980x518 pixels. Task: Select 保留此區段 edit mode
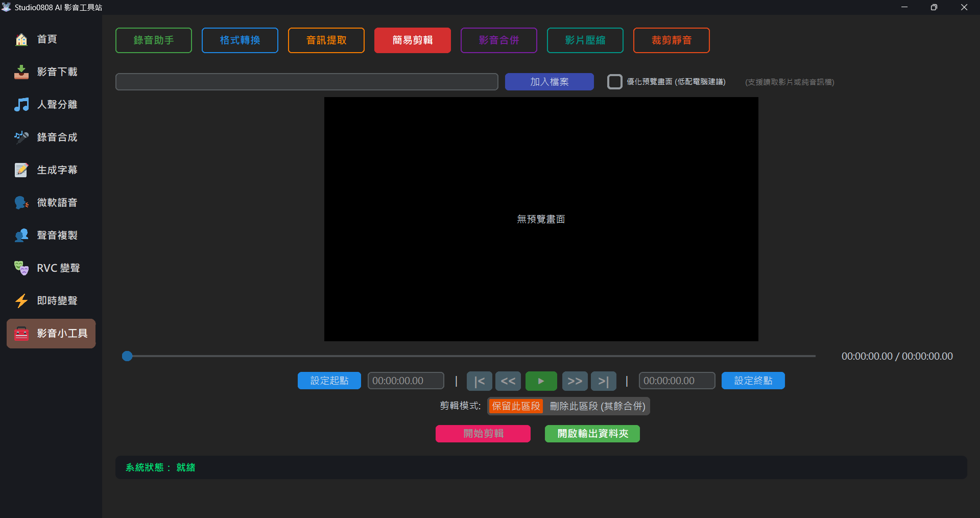point(516,406)
